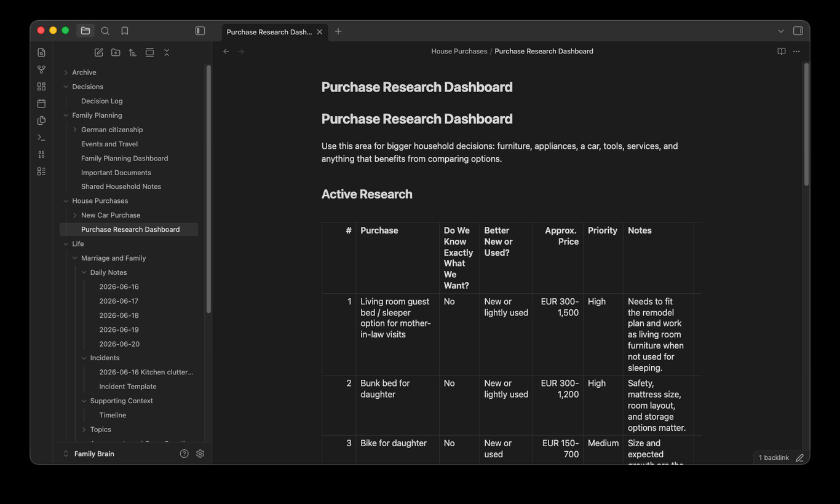Viewport: 840px width, 504px height.
Task: Open the Incident Template note
Action: click(128, 387)
